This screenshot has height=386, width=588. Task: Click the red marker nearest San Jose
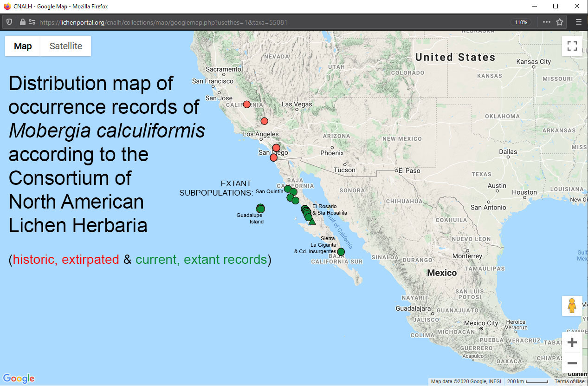point(247,105)
